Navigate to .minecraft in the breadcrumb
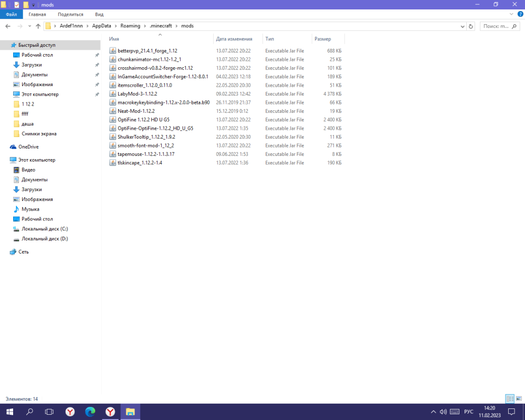 pos(161,26)
